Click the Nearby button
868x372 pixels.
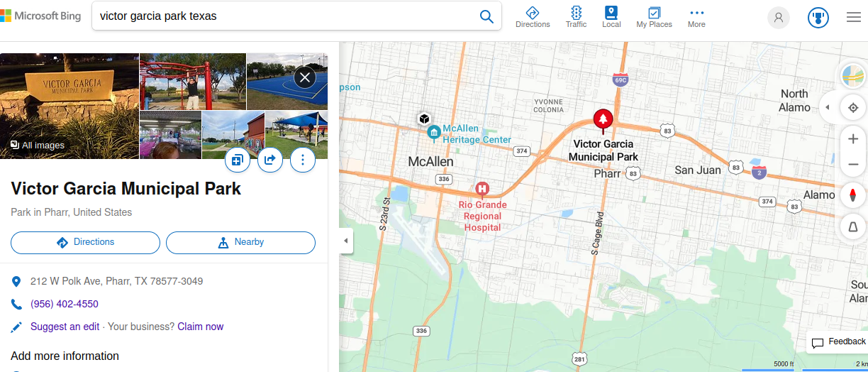pyautogui.click(x=240, y=242)
